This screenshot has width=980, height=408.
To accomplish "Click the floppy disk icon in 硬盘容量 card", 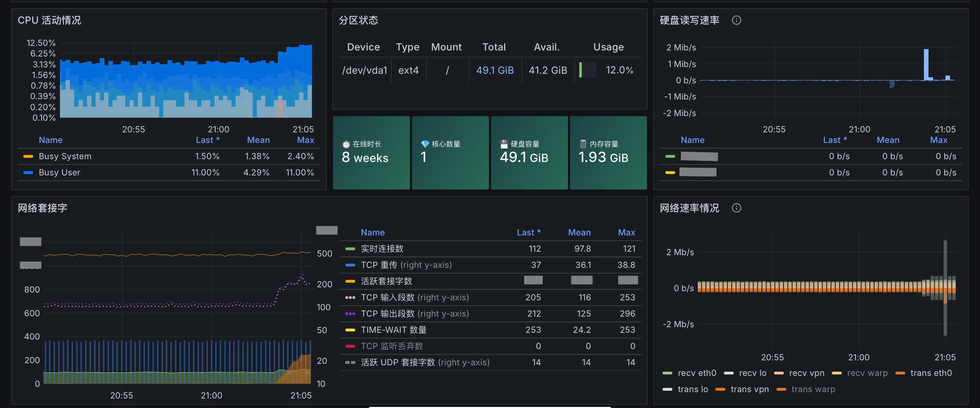I will click(x=504, y=144).
